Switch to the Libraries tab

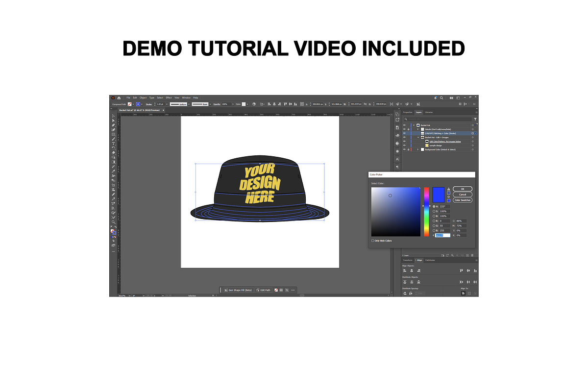pos(429,112)
